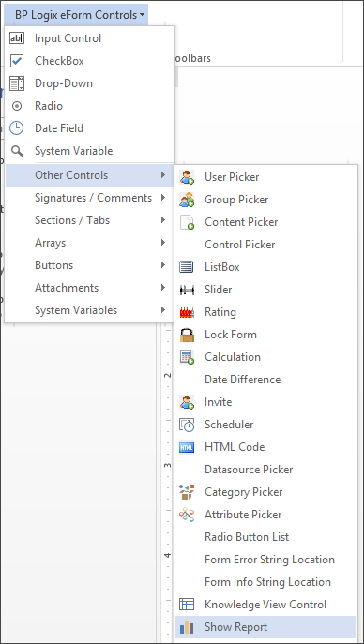Click the Calculation calculator icon
Image resolution: width=364 pixels, height=644 pixels.
187,357
